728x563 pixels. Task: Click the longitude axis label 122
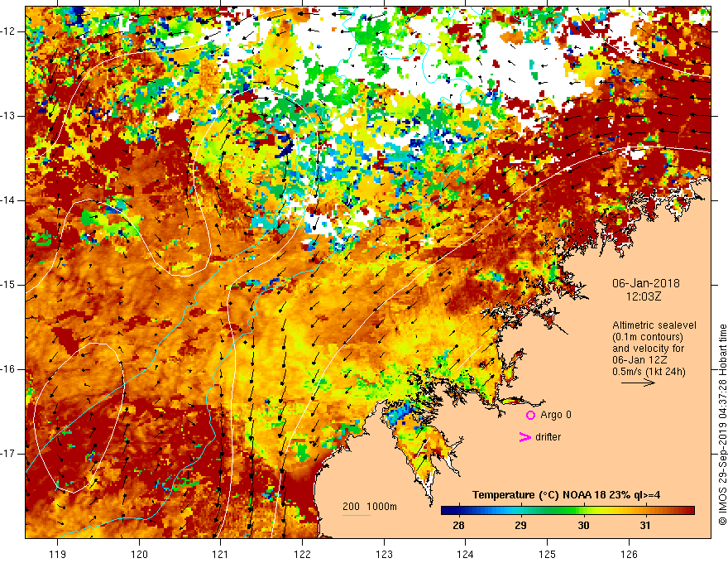302,554
